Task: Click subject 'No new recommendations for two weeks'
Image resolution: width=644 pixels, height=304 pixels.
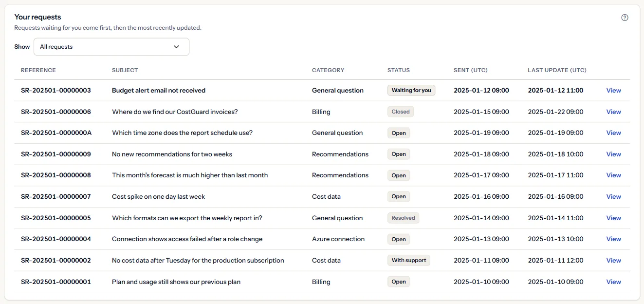Action: pos(172,154)
